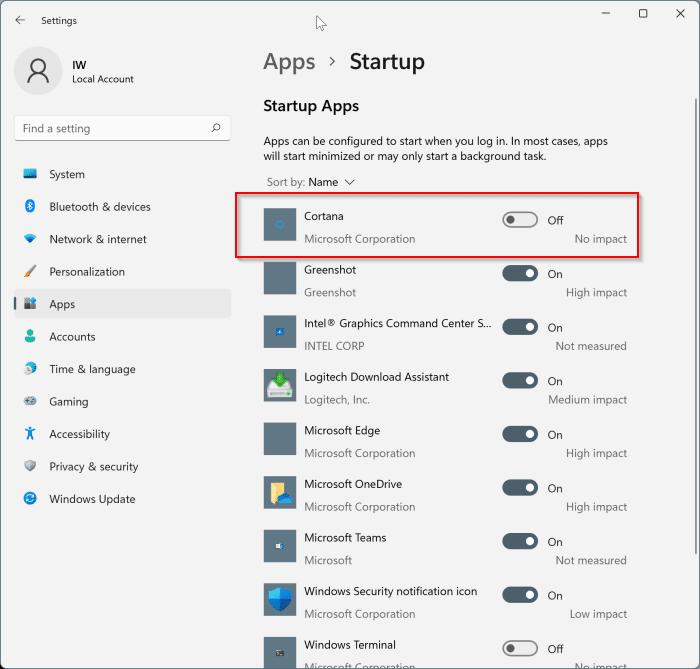
Task: Minimize the Settings window
Action: click(x=606, y=13)
